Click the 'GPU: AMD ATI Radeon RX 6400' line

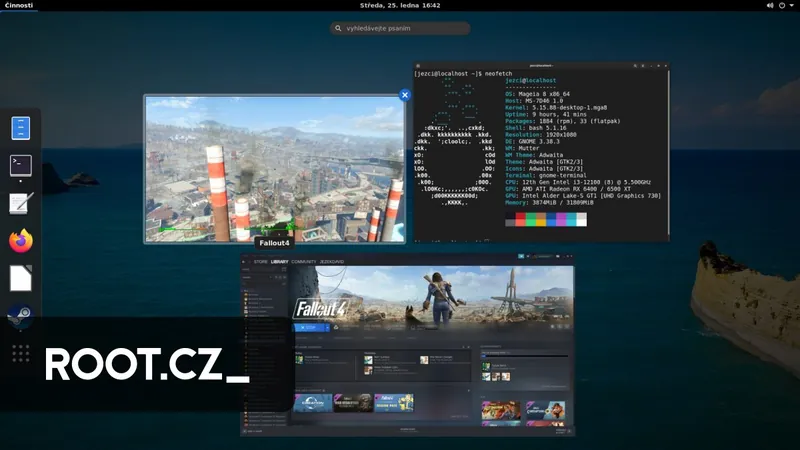click(x=568, y=189)
